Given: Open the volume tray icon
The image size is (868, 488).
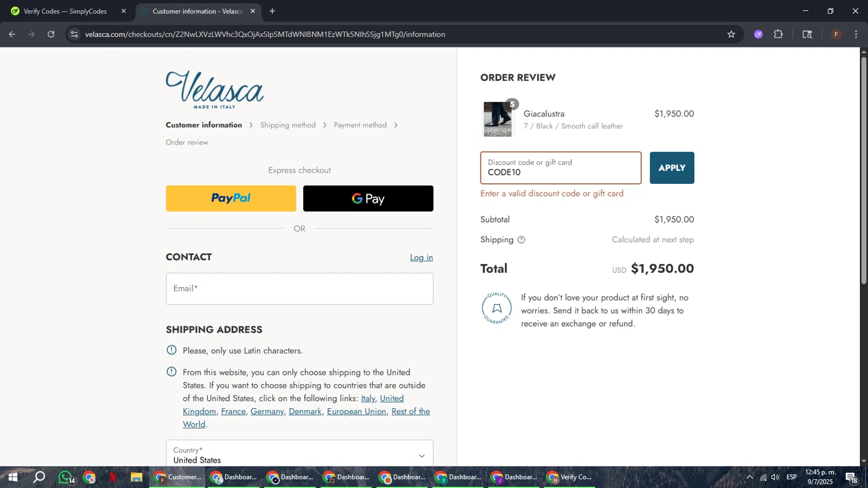Looking at the screenshot, I should [775, 478].
